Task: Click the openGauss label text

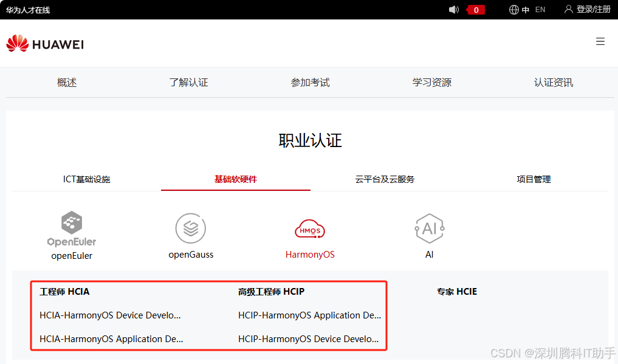Action: (x=191, y=255)
